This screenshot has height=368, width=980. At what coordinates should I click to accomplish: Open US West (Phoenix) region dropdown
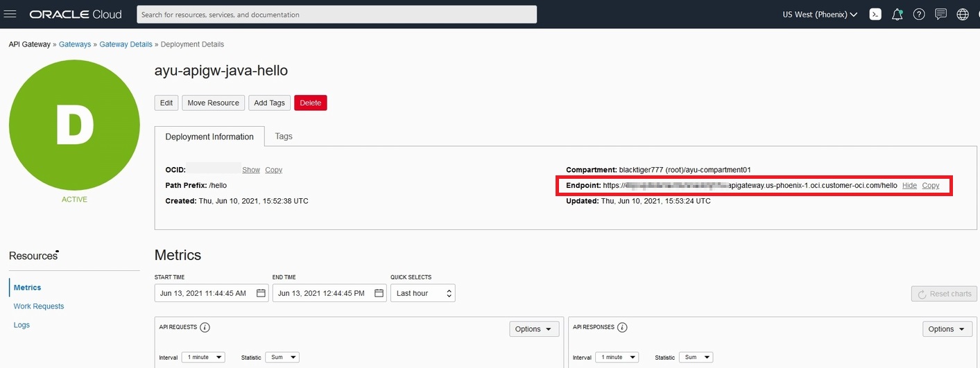tap(820, 14)
